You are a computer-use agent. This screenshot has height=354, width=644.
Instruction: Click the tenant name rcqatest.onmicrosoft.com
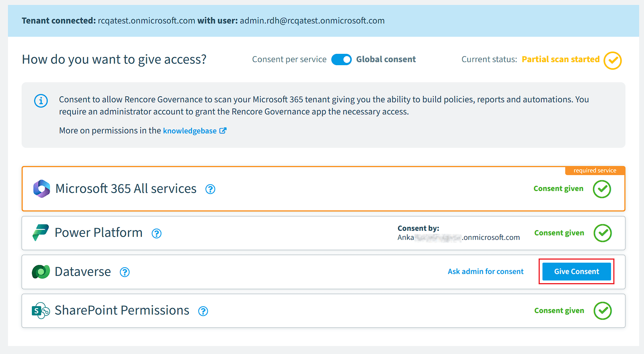146,20
